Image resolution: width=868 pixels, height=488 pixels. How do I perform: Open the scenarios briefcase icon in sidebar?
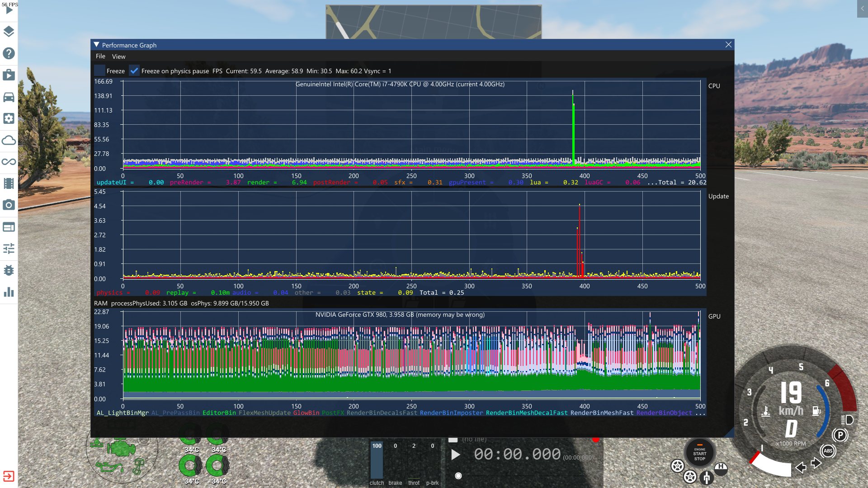point(9,75)
